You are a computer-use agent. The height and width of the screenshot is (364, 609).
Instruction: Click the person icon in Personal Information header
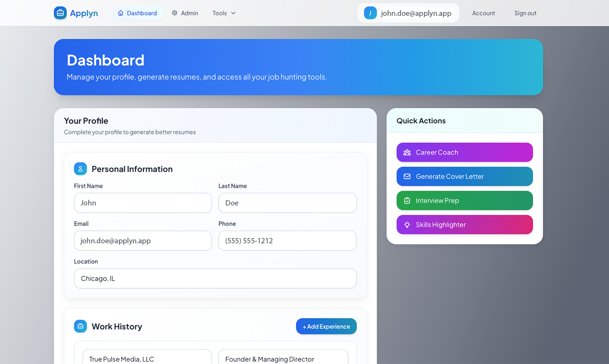click(80, 169)
